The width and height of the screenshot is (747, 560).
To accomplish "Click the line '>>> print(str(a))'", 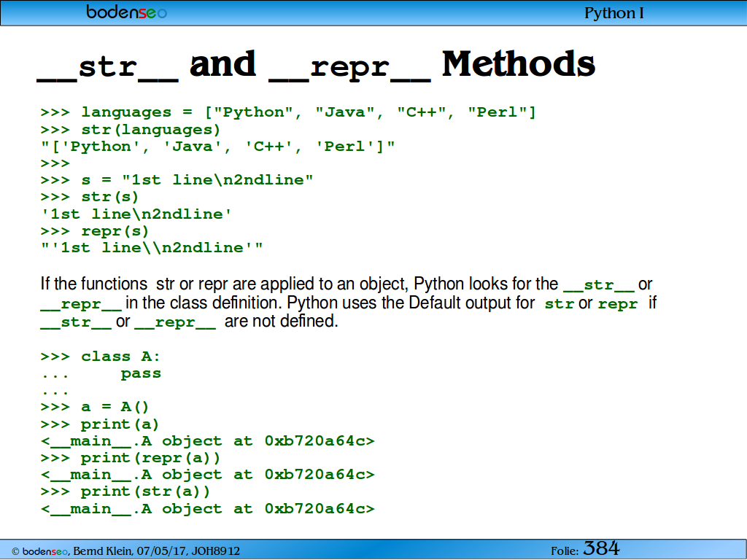I will point(125,491).
